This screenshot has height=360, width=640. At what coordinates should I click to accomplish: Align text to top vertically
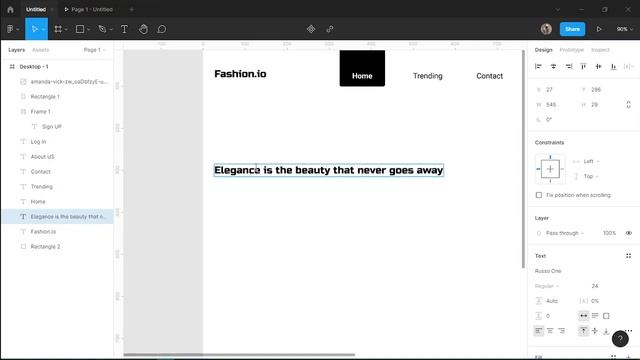tap(584, 331)
